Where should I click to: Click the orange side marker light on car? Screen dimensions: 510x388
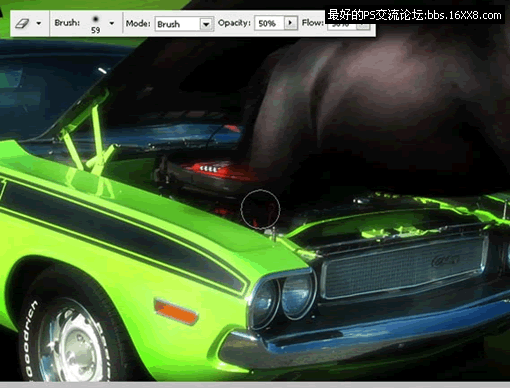tap(176, 311)
